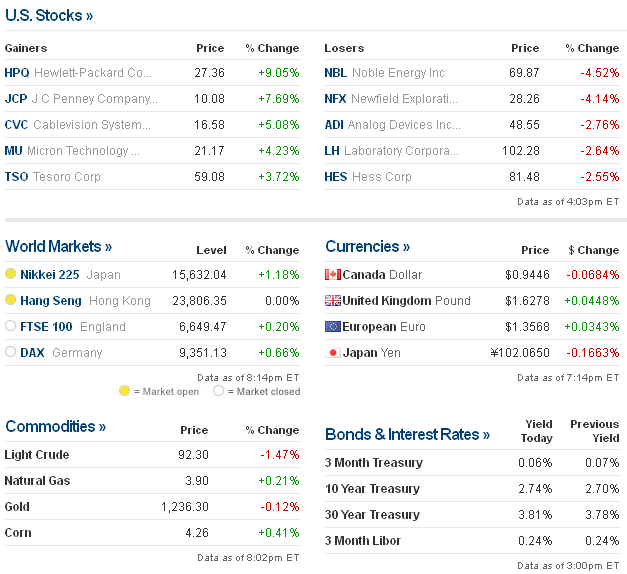Click the European Union flag icon
The width and height of the screenshot is (627, 574).
pyautogui.click(x=333, y=327)
